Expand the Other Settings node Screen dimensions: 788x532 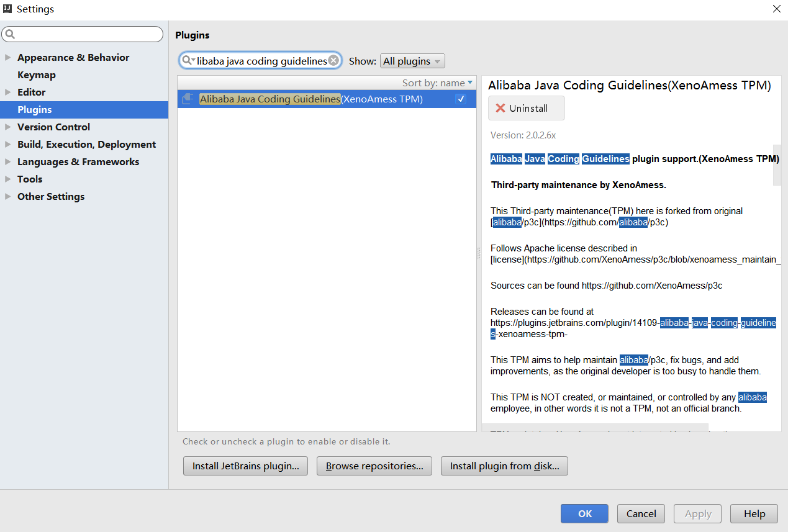click(8, 196)
